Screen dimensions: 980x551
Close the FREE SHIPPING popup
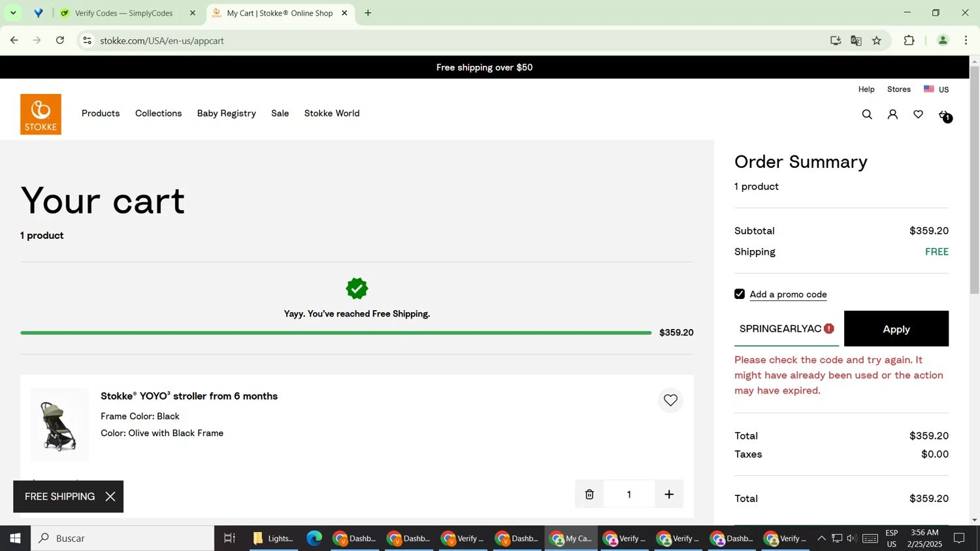coord(110,497)
